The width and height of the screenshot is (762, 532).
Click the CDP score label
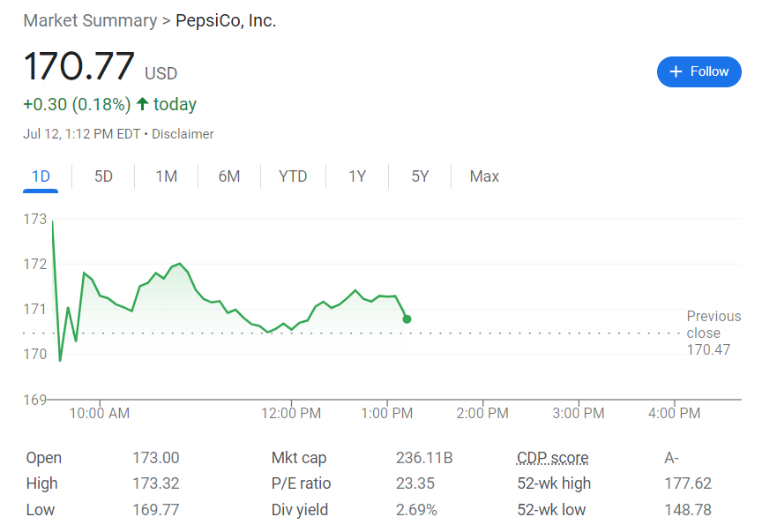tap(552, 458)
